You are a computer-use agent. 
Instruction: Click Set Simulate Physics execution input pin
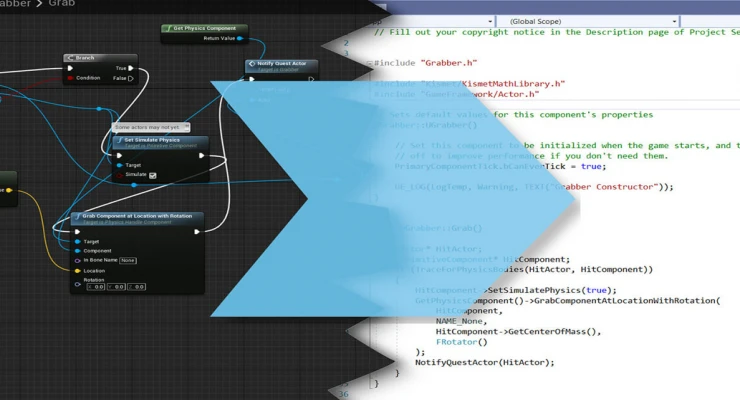[119, 155]
